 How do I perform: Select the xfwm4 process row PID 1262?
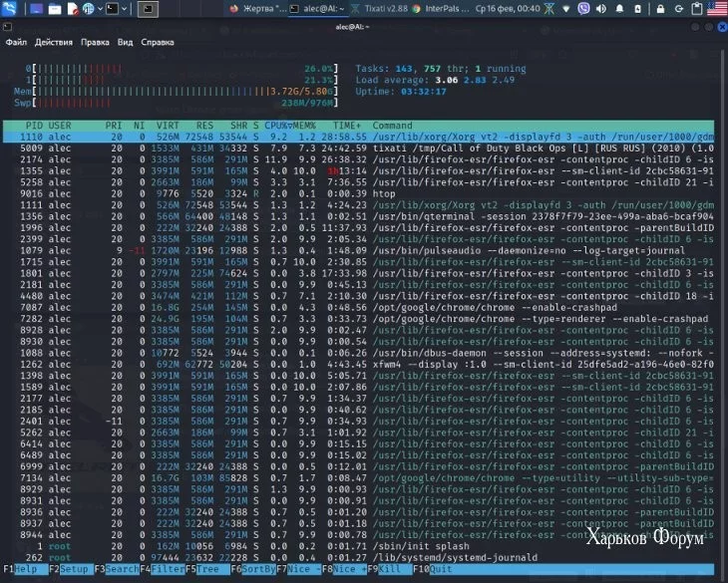pos(358,364)
